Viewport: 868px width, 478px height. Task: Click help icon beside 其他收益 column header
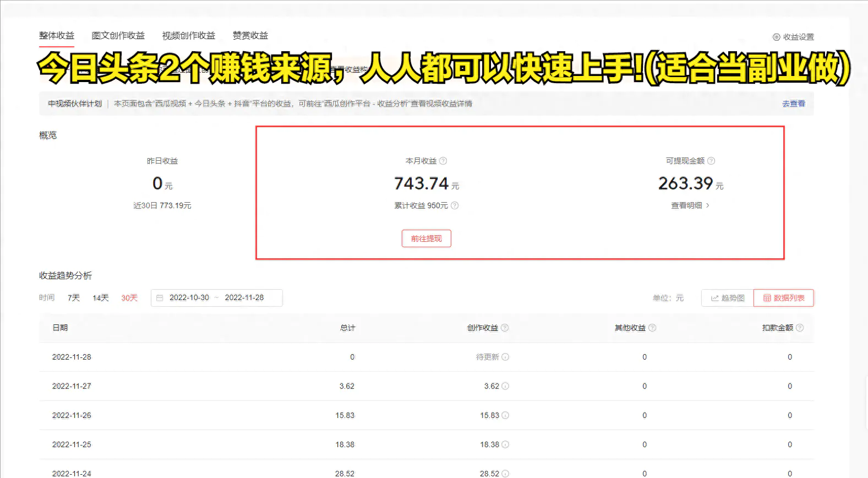click(x=652, y=328)
